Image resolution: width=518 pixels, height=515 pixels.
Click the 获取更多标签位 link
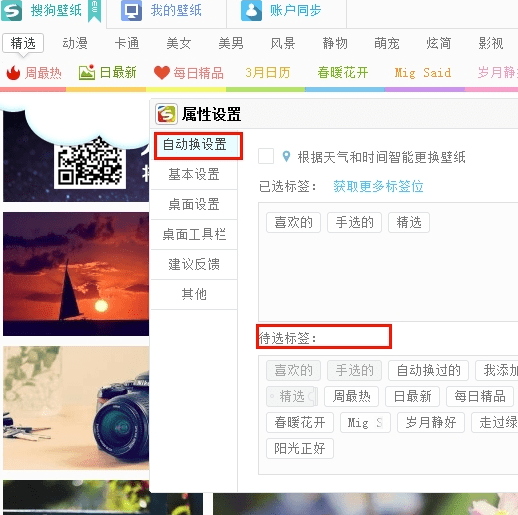[x=378, y=186]
